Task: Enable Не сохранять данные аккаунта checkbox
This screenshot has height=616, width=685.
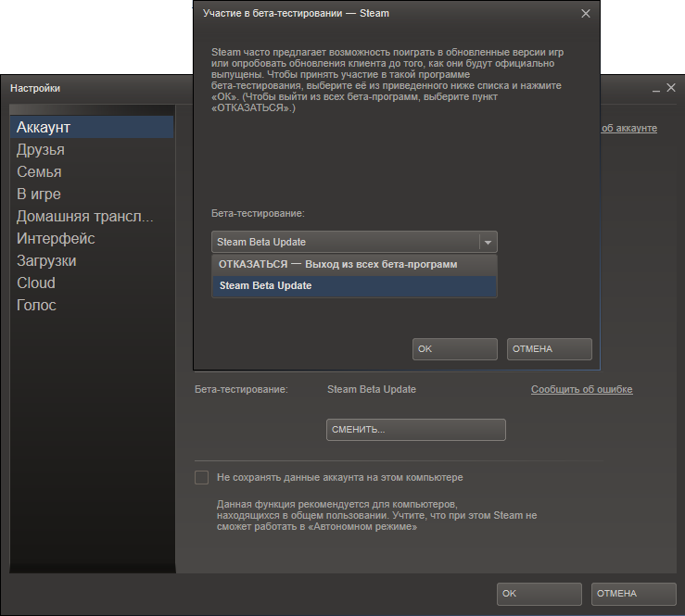Action: tap(201, 477)
